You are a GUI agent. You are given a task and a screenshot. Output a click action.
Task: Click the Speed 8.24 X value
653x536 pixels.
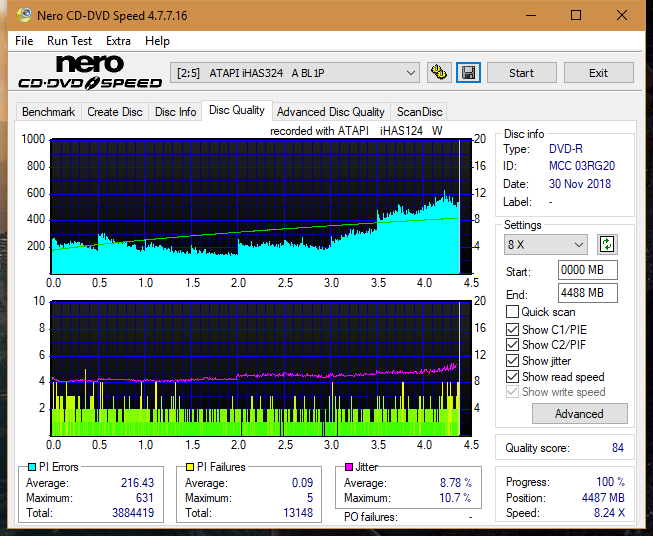[x=609, y=513]
